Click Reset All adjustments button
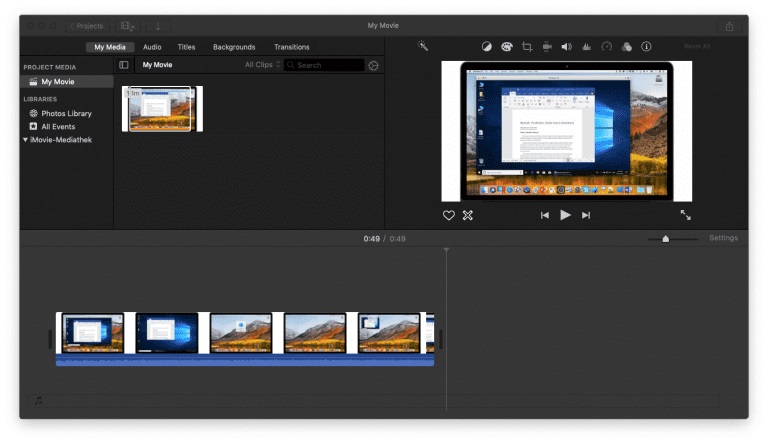Viewport: 768px width, 443px height. (697, 47)
